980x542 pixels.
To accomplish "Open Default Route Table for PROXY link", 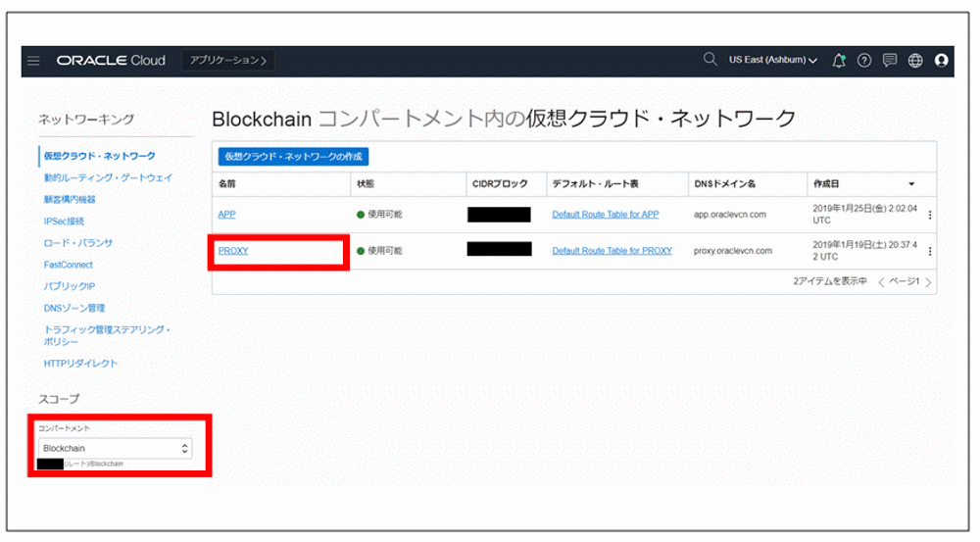I will (612, 251).
